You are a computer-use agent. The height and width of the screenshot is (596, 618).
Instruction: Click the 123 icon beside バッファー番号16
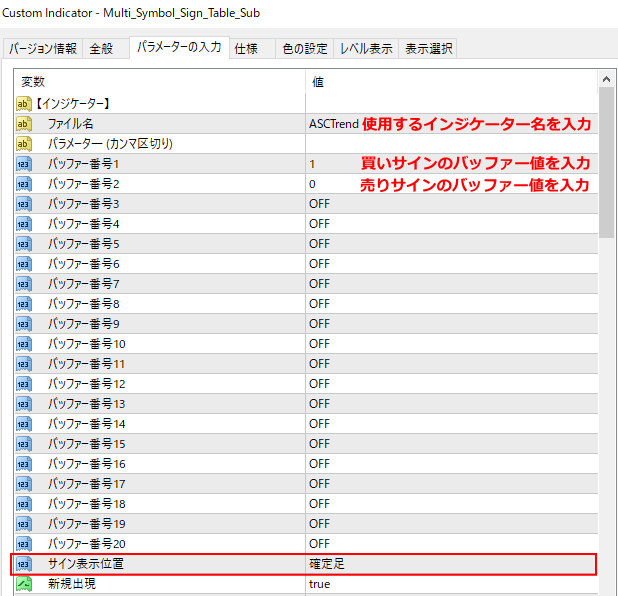(x=24, y=464)
